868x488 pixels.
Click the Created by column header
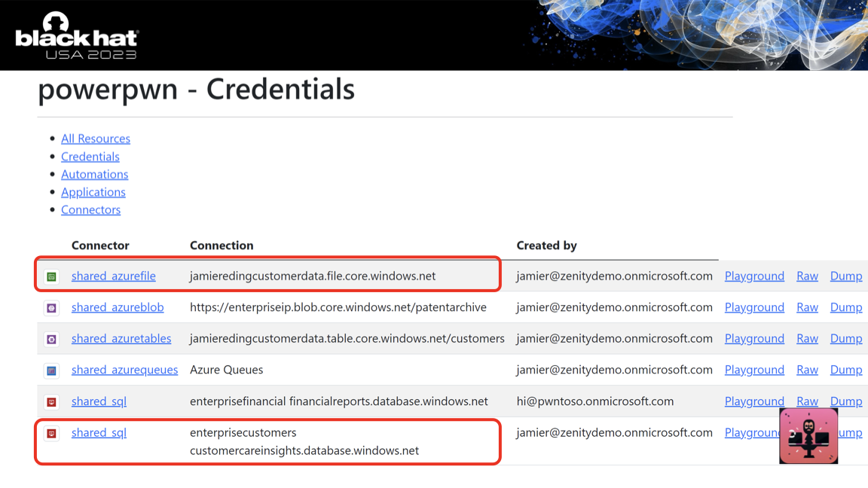click(x=546, y=245)
